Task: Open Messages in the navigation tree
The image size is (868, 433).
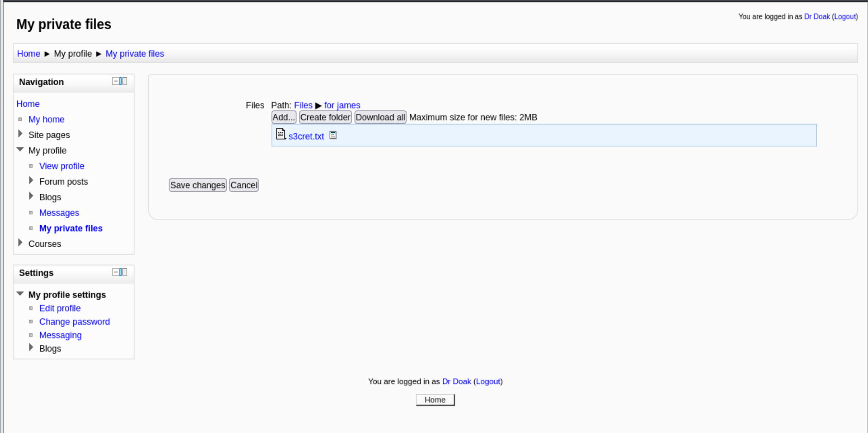Action: [x=59, y=213]
